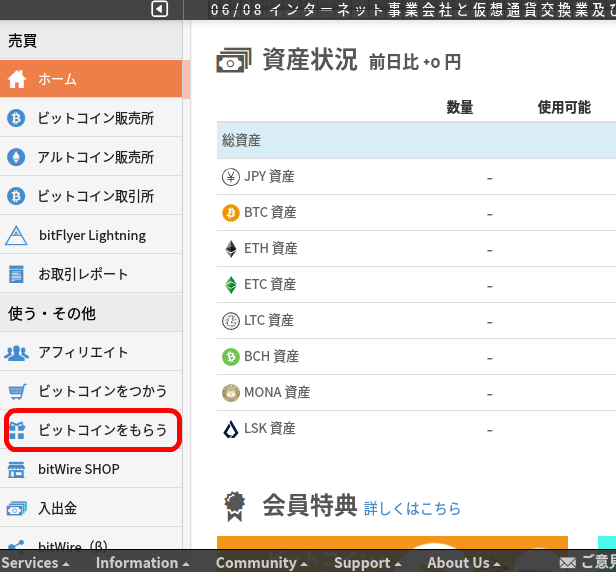Viewport: 616px width, 572px height.
Task: Click the ETH diamond icon
Action: 231,249
